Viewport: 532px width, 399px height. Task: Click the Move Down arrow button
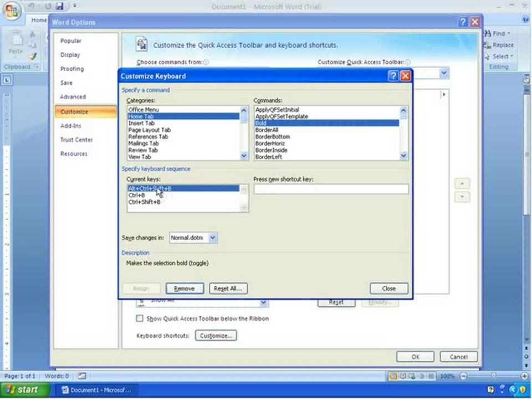point(462,197)
